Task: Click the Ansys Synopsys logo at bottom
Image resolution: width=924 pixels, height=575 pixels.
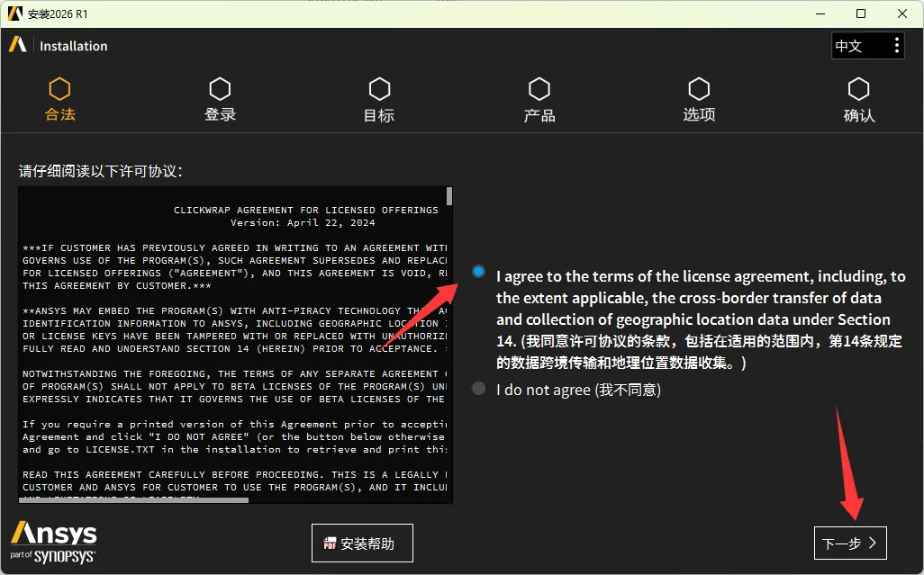Action: click(53, 542)
